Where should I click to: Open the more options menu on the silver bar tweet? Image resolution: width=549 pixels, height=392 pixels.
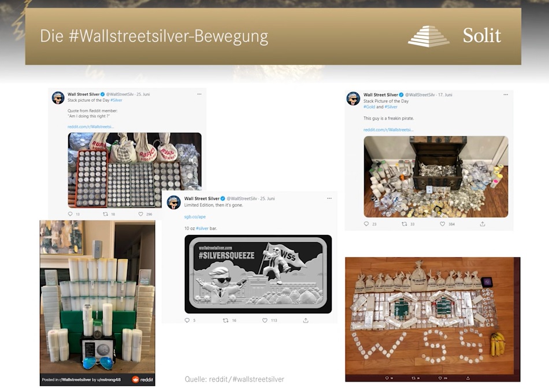(329, 198)
